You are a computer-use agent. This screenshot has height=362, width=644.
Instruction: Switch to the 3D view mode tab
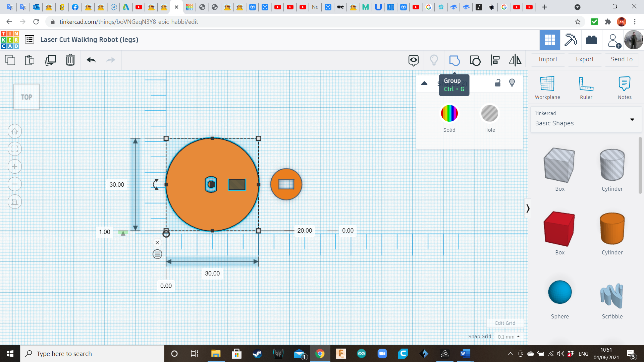tap(550, 40)
